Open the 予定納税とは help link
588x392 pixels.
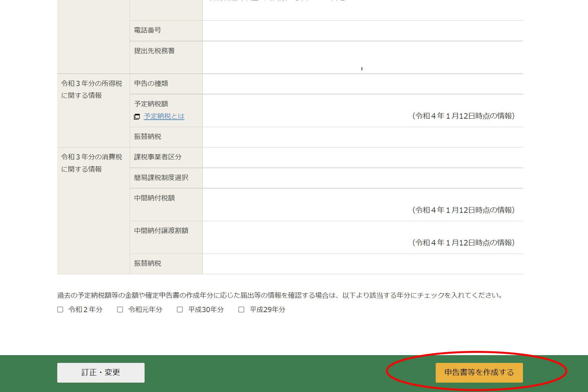[164, 116]
